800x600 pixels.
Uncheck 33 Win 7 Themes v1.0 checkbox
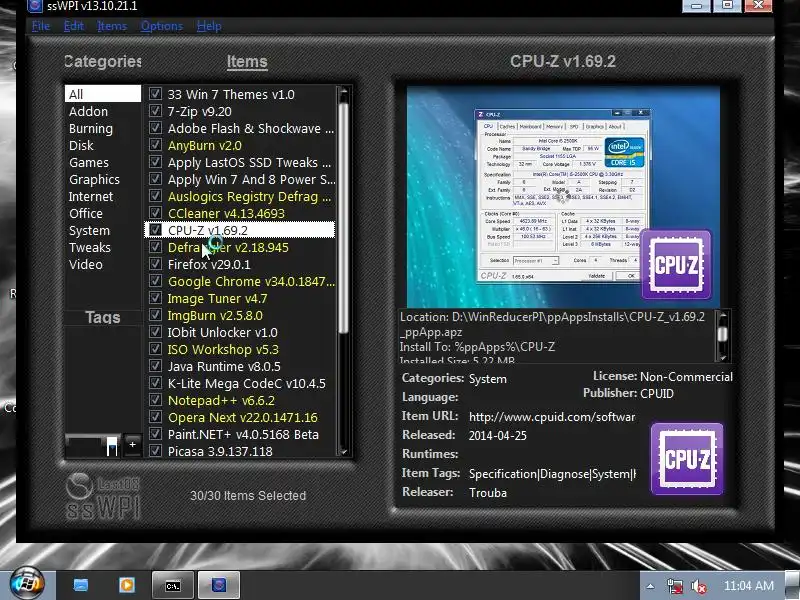[155, 94]
